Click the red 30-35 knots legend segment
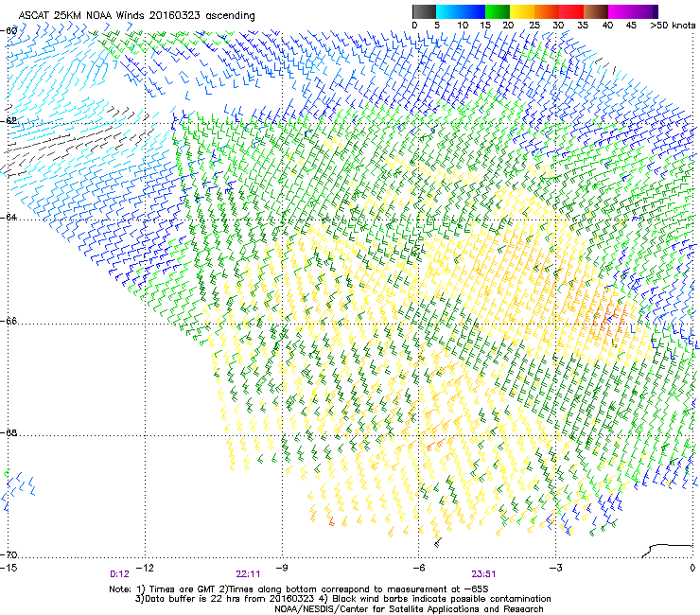 tap(571, 11)
